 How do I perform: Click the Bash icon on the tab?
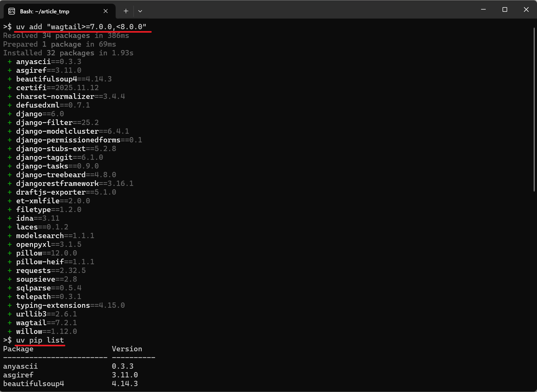11,11
